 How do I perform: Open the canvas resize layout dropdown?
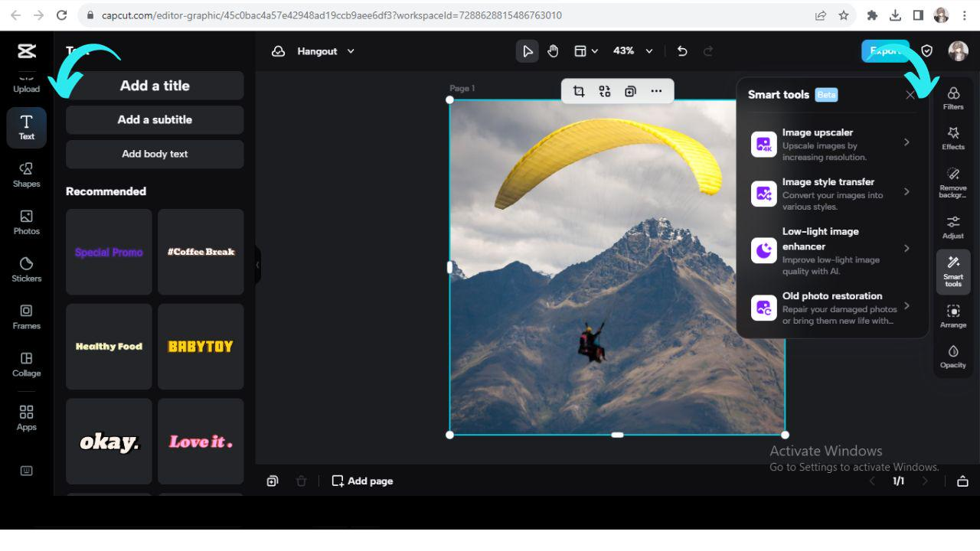point(586,51)
